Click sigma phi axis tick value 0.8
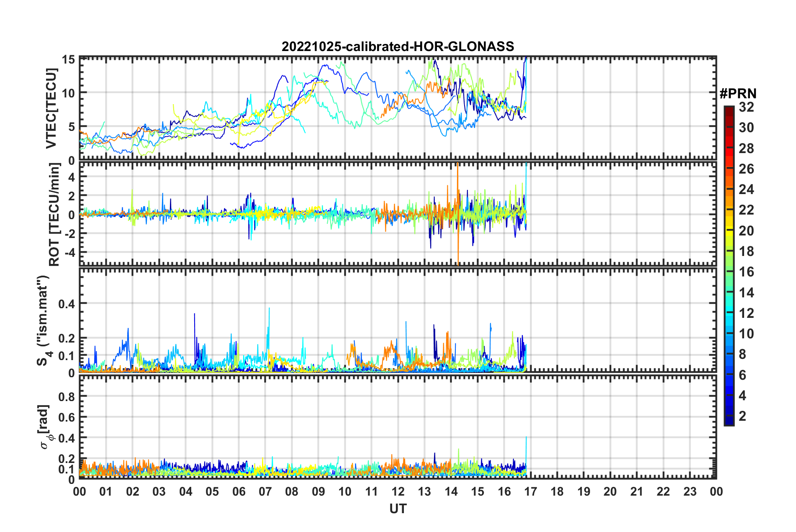This screenshot has width=796, height=532. (x=67, y=396)
